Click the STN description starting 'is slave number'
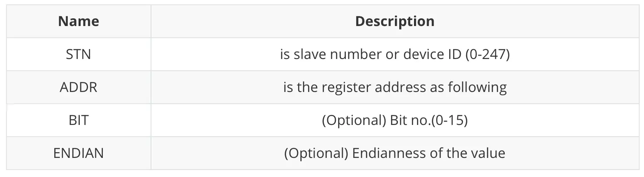 click(x=394, y=55)
